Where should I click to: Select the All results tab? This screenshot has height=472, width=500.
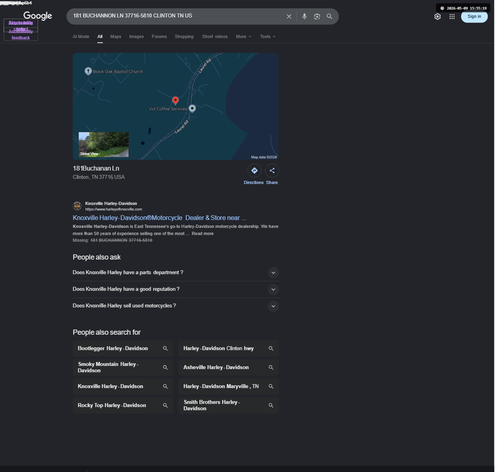tap(100, 37)
